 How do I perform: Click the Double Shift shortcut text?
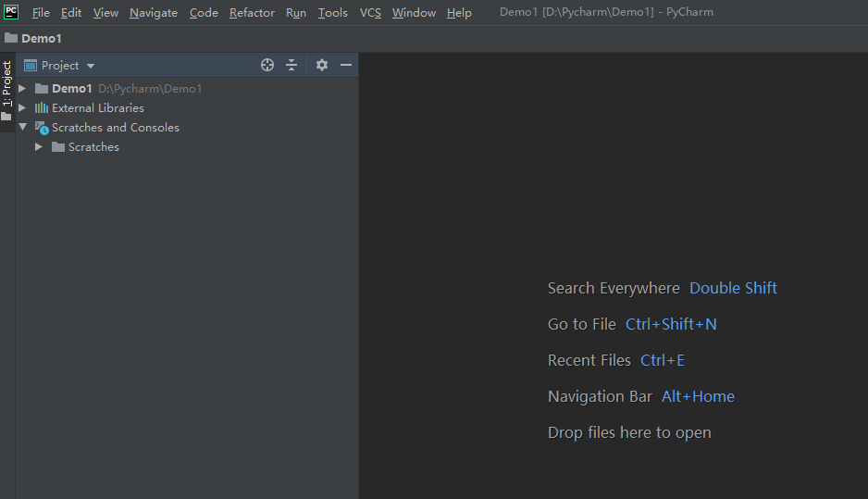click(734, 288)
